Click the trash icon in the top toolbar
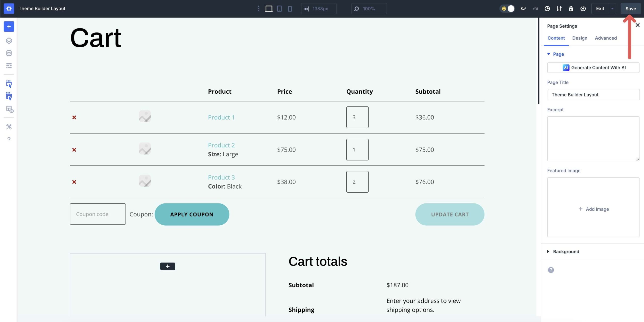The height and width of the screenshot is (322, 644). tap(571, 8)
